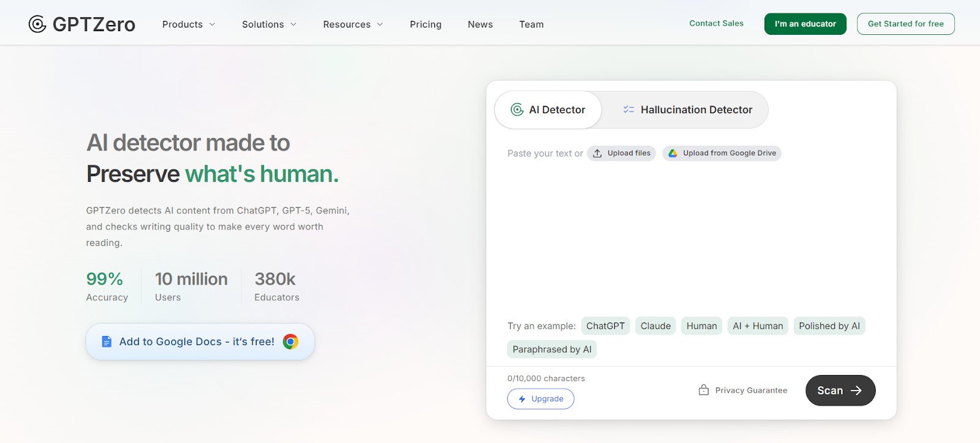Click the 99% Accuracy statistic

tap(107, 287)
